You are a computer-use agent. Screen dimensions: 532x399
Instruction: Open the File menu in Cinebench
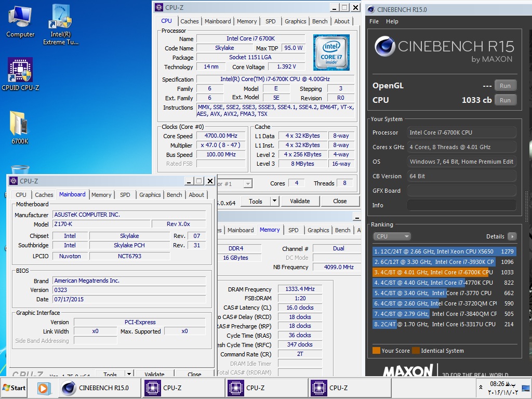[x=374, y=21]
